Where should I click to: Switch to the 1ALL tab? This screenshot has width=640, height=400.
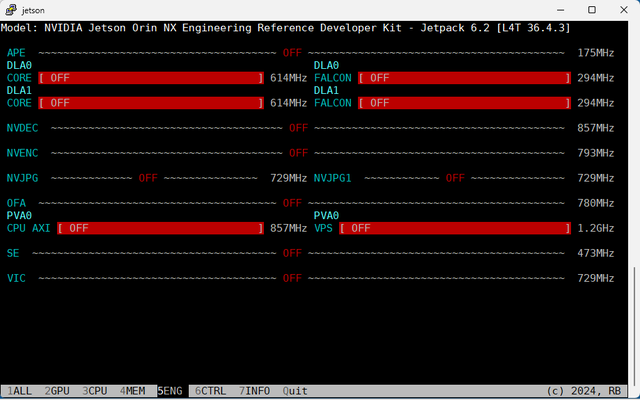coord(17,391)
